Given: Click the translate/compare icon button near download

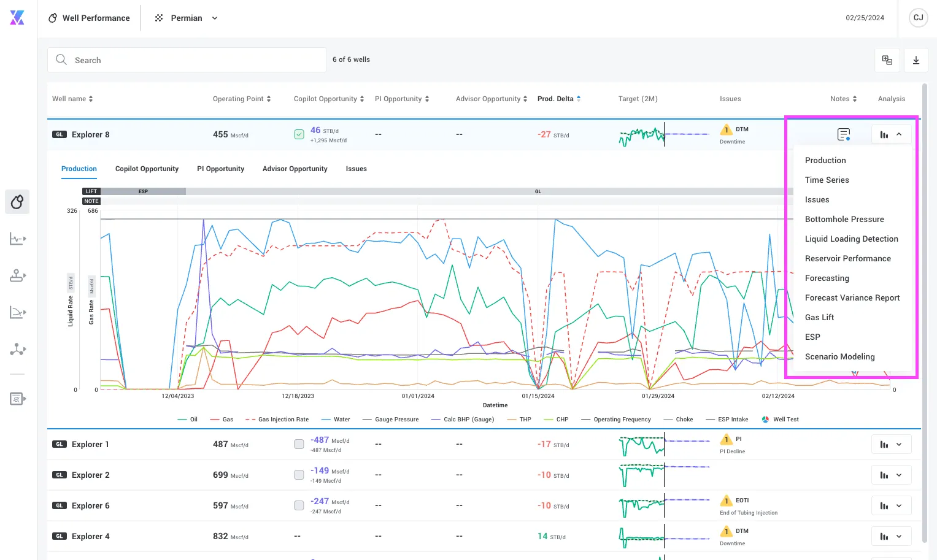Looking at the screenshot, I should 887,60.
